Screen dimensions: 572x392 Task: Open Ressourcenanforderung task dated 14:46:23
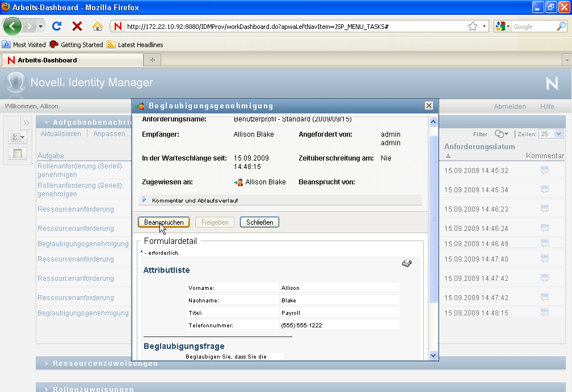[75, 209]
